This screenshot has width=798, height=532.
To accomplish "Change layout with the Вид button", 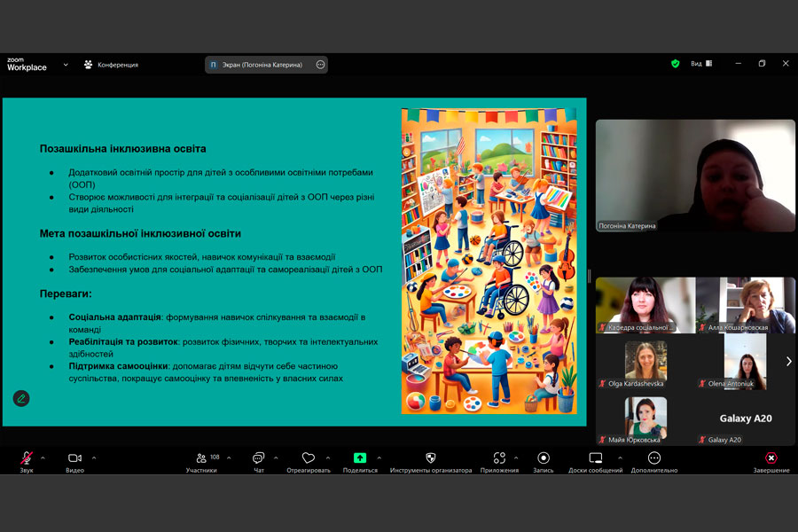I will (701, 64).
